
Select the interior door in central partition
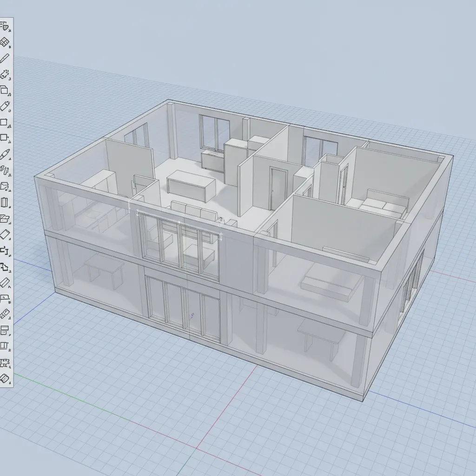(x=278, y=188)
